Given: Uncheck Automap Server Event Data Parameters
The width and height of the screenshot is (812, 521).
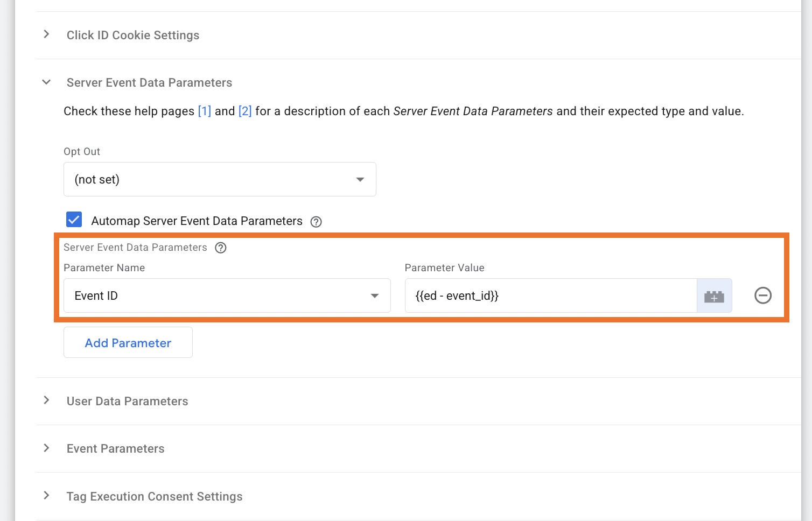Looking at the screenshot, I should [74, 220].
